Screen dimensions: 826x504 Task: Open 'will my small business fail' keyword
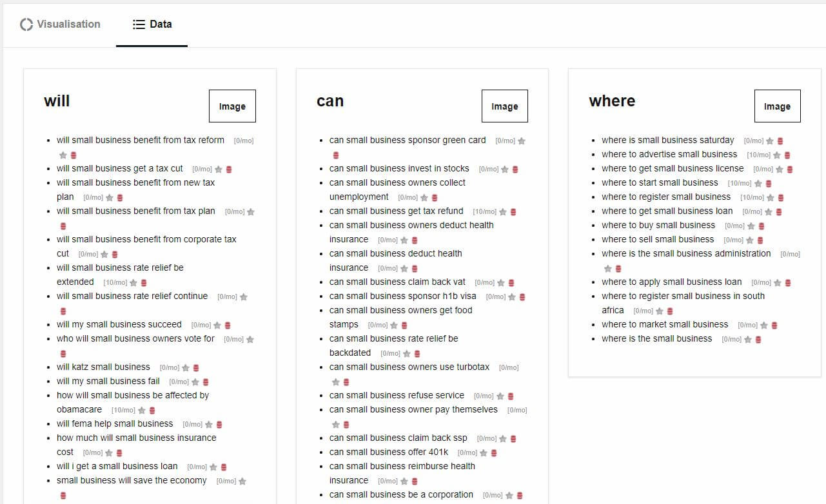coord(108,381)
